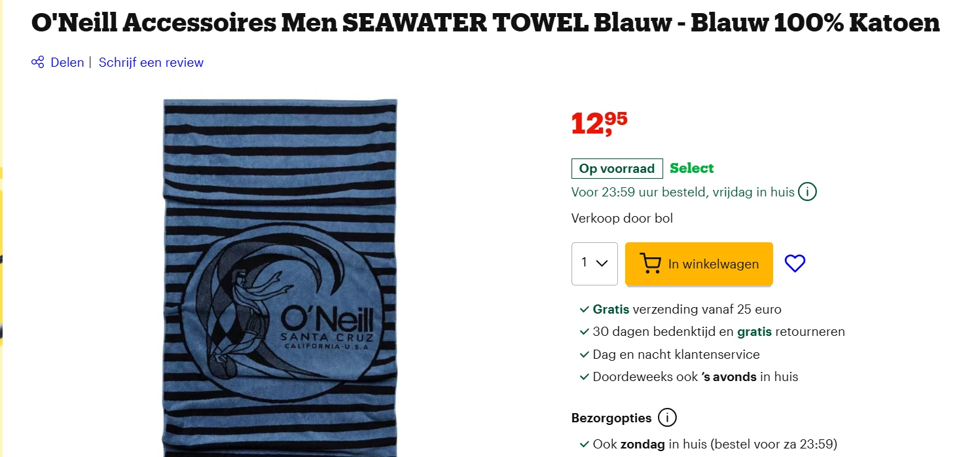Open the Delen share link

[x=67, y=63]
